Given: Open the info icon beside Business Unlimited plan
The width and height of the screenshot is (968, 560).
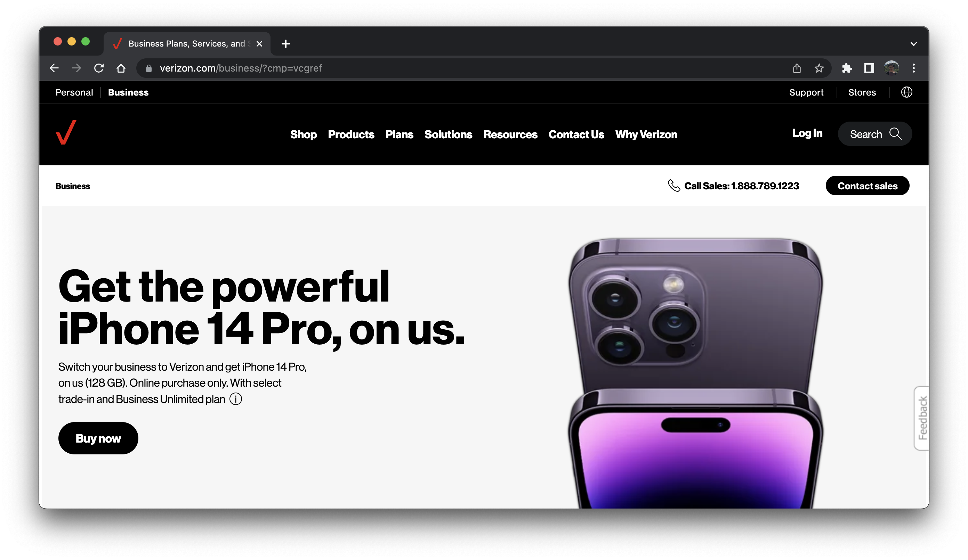Looking at the screenshot, I should coord(236,399).
